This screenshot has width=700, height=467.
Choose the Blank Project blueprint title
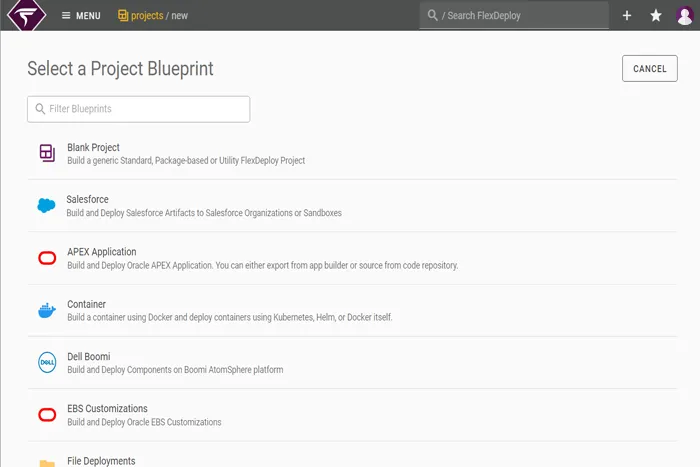(93, 147)
